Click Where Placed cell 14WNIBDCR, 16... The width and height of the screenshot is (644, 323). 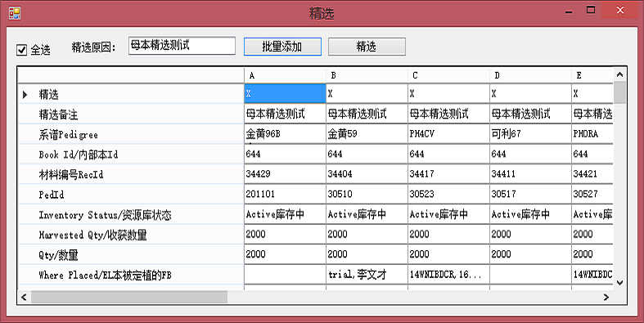coord(448,275)
